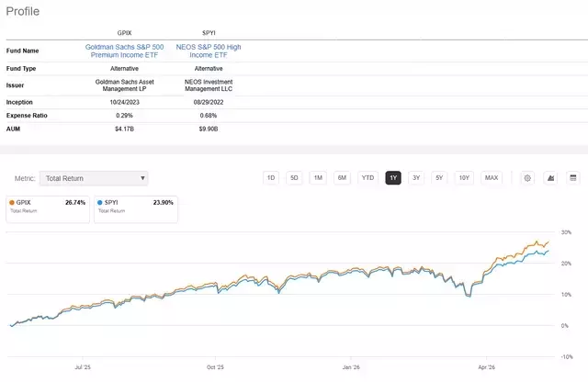Select the 3Y time range
The height and width of the screenshot is (382, 588).
tap(416, 178)
